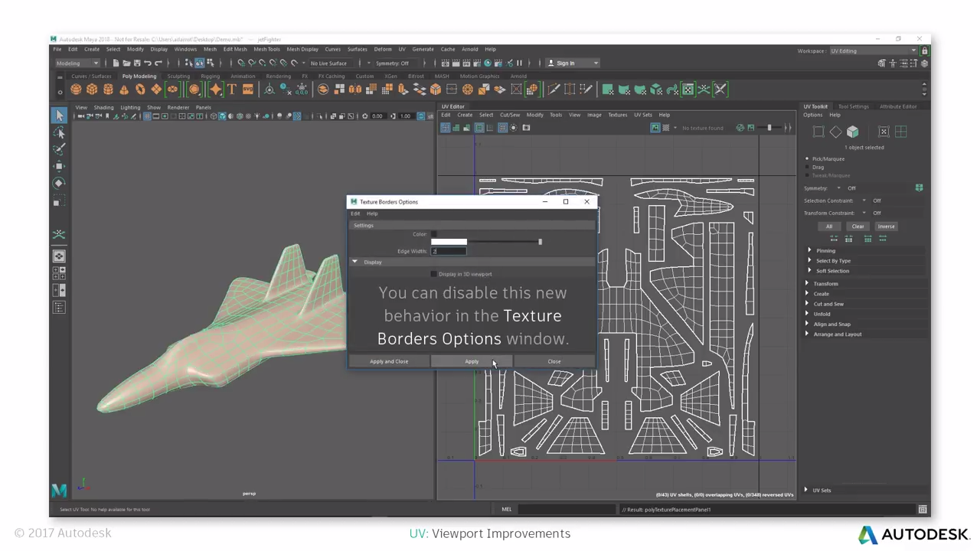
Task: Click the Save Scene icon
Action: point(137,64)
